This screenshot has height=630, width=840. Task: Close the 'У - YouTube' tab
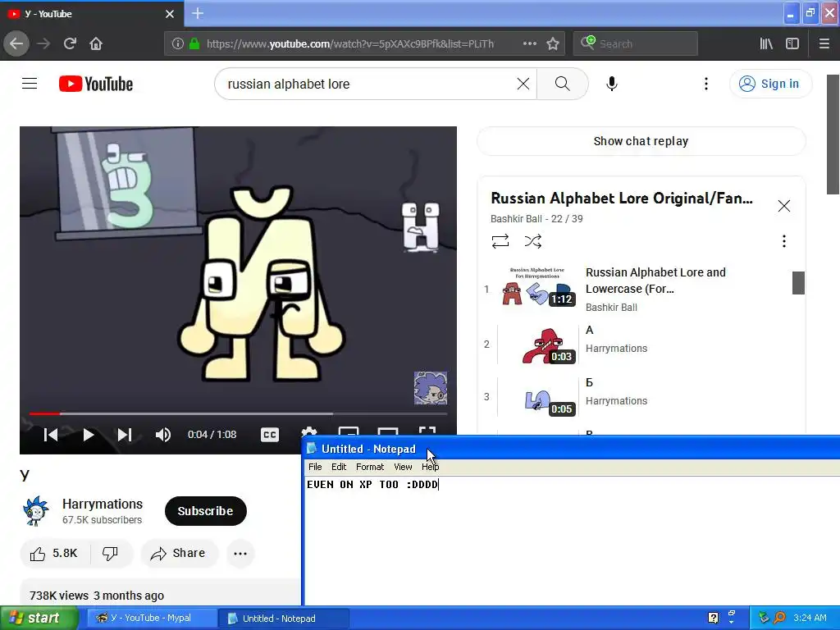pyautogui.click(x=170, y=14)
